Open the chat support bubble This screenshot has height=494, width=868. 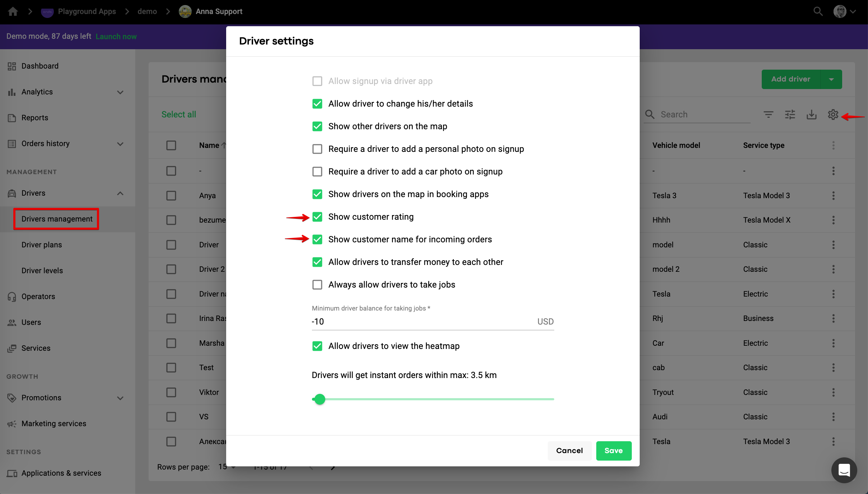[844, 470]
